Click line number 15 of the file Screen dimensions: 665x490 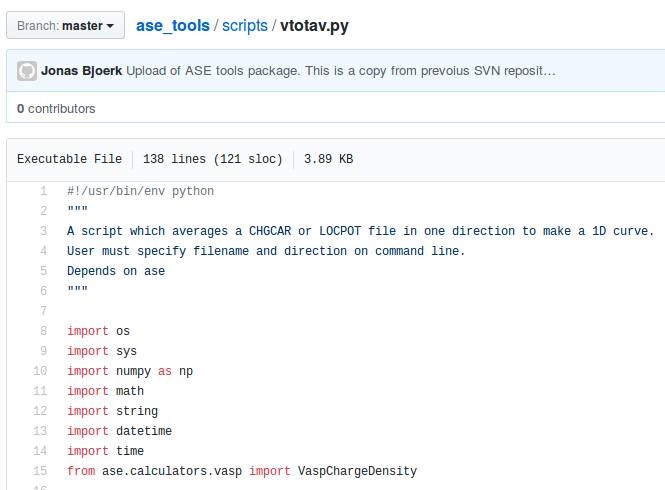click(x=40, y=471)
